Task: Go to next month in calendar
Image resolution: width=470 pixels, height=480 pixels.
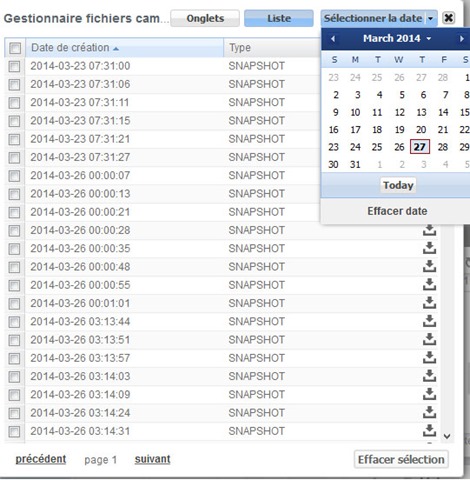Action: click(x=462, y=39)
